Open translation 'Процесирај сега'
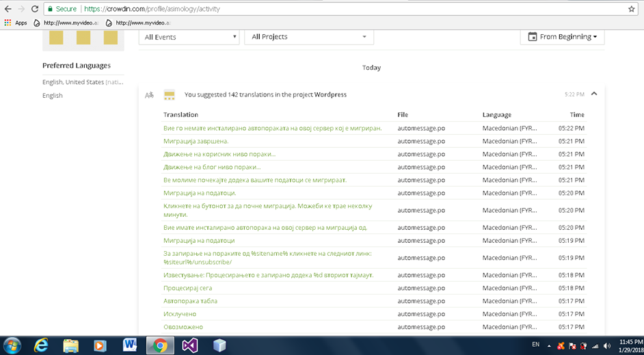 tap(188, 288)
